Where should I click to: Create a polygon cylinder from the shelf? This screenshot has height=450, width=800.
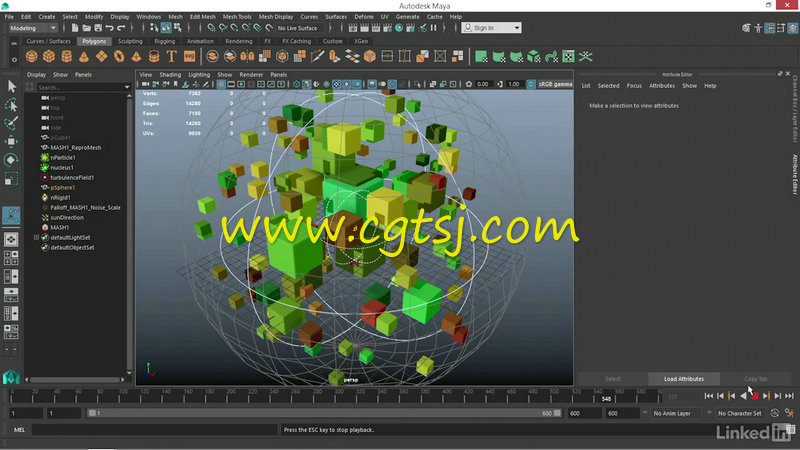(x=66, y=56)
